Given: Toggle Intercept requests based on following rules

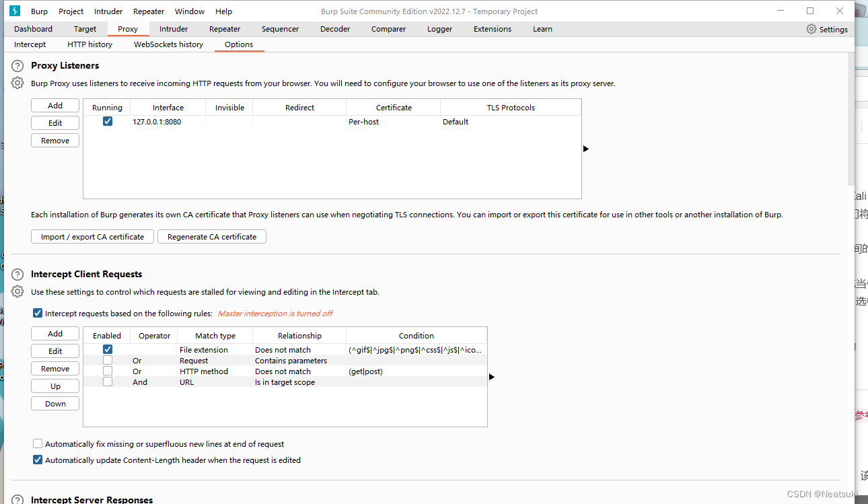Looking at the screenshot, I should click(x=38, y=314).
